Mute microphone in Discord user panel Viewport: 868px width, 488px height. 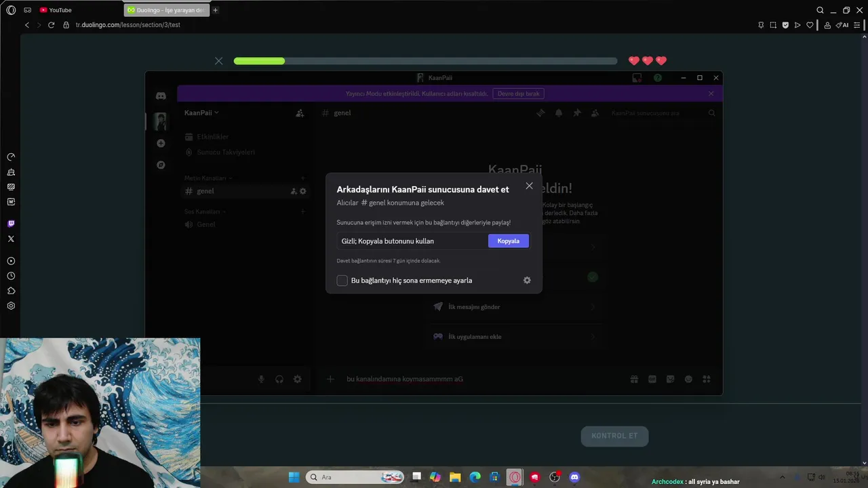click(261, 380)
